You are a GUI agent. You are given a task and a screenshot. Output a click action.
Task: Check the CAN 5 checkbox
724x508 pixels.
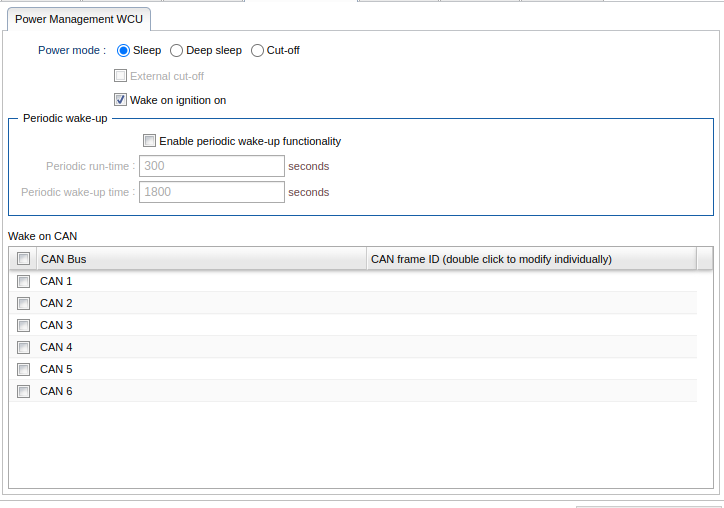(x=24, y=370)
